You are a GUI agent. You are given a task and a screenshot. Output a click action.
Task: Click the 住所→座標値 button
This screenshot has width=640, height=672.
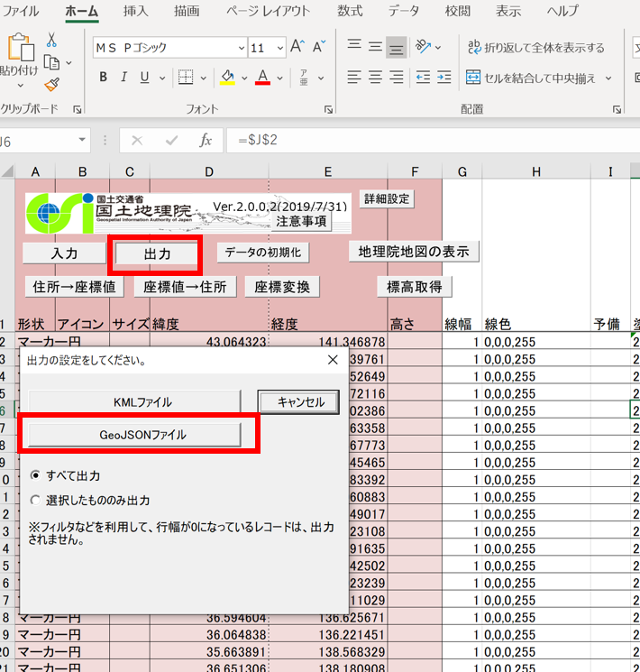(x=74, y=287)
